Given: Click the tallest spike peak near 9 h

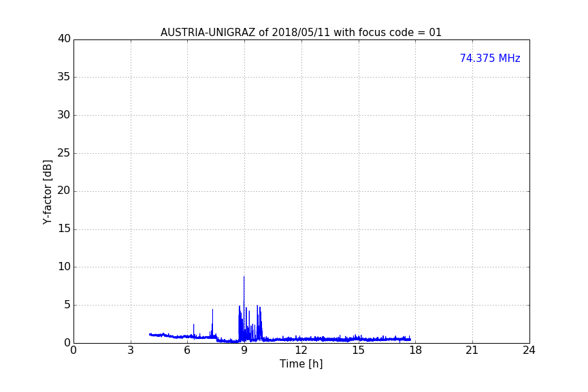Looking at the screenshot, I should tap(244, 277).
